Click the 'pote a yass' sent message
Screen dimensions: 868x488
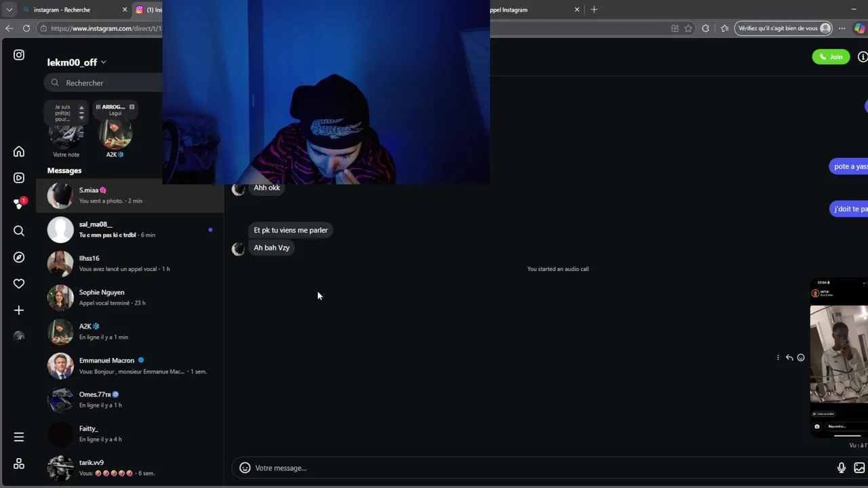tap(849, 167)
